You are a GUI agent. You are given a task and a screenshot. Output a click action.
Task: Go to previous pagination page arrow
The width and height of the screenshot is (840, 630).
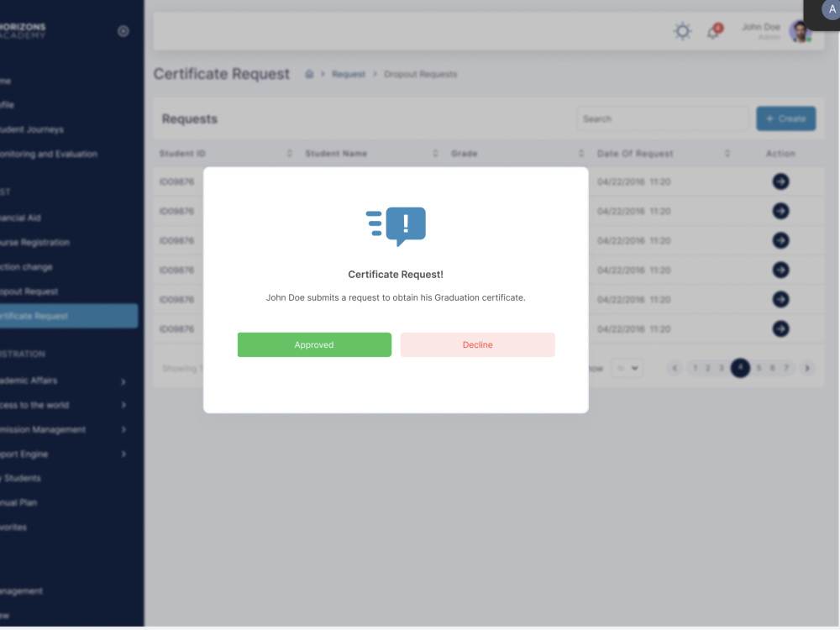click(675, 368)
